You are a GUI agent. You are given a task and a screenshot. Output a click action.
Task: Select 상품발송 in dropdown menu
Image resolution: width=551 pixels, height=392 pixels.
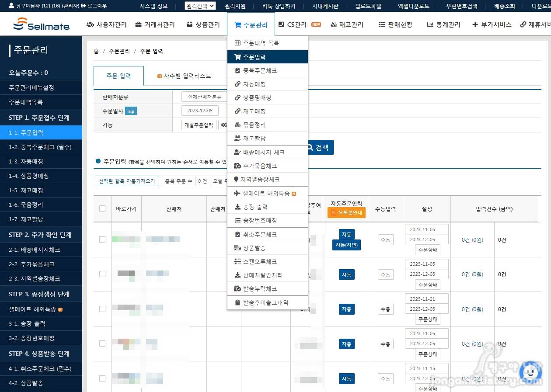pyautogui.click(x=268, y=248)
